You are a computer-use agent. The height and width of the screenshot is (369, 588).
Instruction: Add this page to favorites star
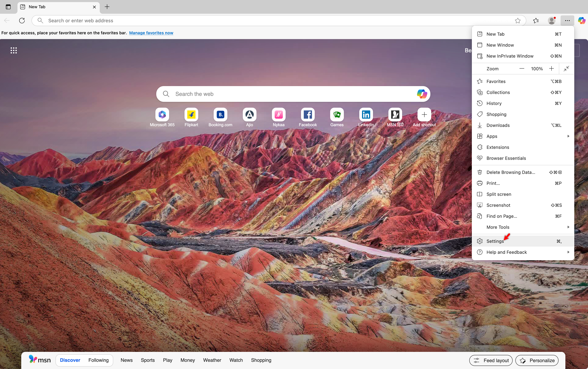pos(518,21)
